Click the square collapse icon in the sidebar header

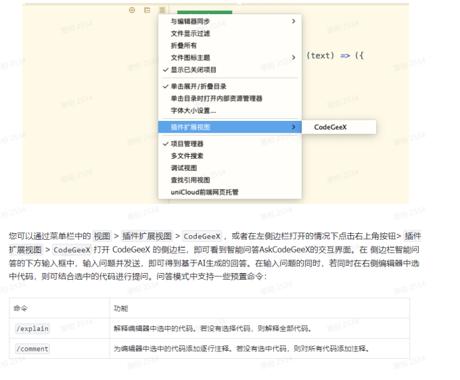[147, 10]
